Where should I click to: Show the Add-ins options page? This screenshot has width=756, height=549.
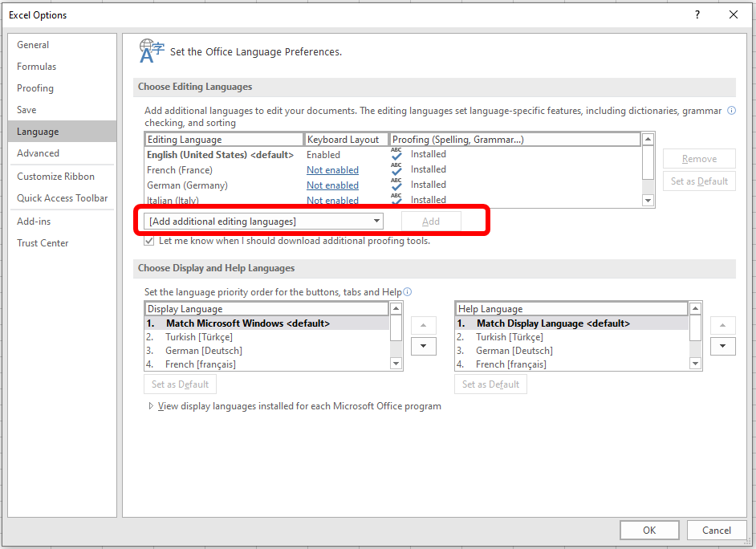click(62, 222)
